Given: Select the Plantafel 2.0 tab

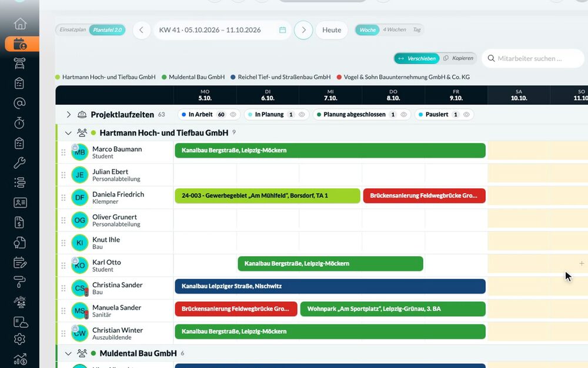Looking at the screenshot, I should tap(107, 30).
